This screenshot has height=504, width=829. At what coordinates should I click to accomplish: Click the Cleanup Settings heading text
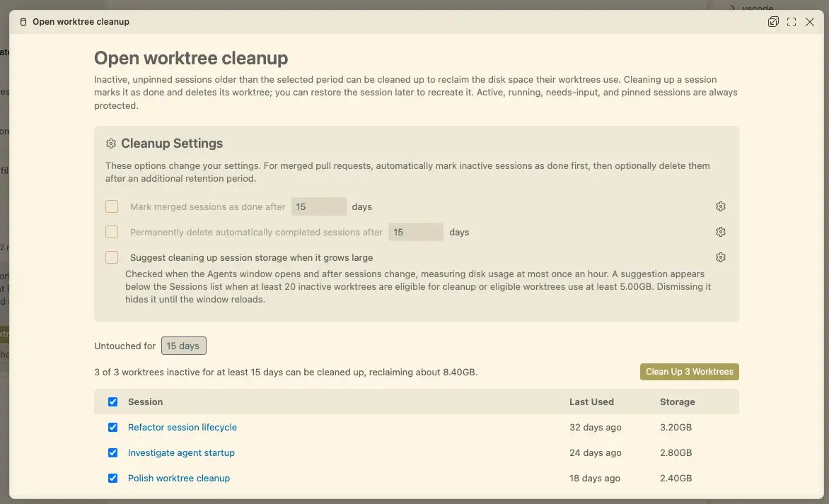pos(172,143)
